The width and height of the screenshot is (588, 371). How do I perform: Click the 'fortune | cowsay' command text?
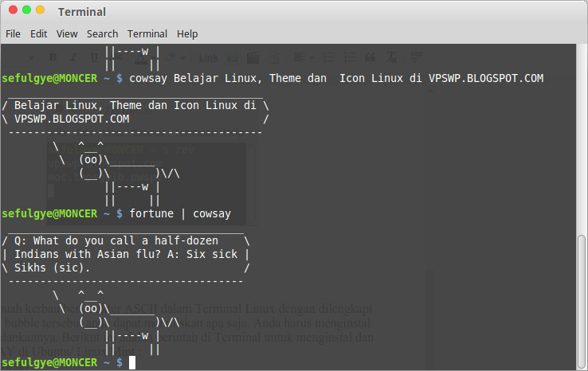(x=180, y=213)
